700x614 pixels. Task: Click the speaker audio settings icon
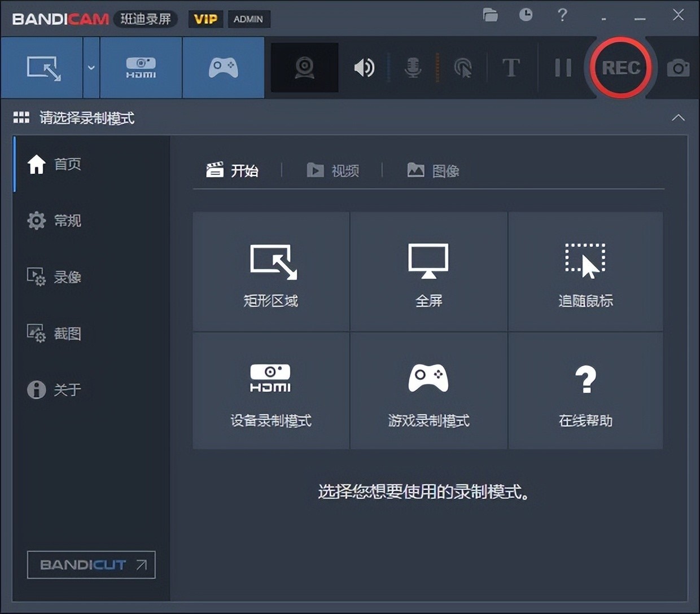364,68
